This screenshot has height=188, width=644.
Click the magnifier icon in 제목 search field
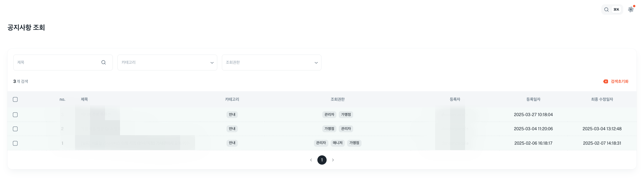(x=104, y=62)
